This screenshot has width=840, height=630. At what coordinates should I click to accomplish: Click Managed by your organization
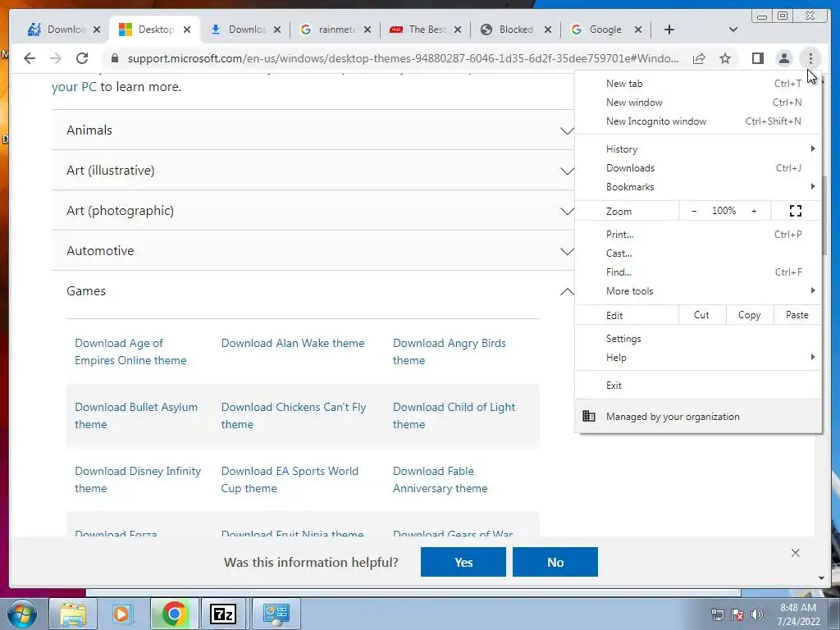pyautogui.click(x=698, y=416)
